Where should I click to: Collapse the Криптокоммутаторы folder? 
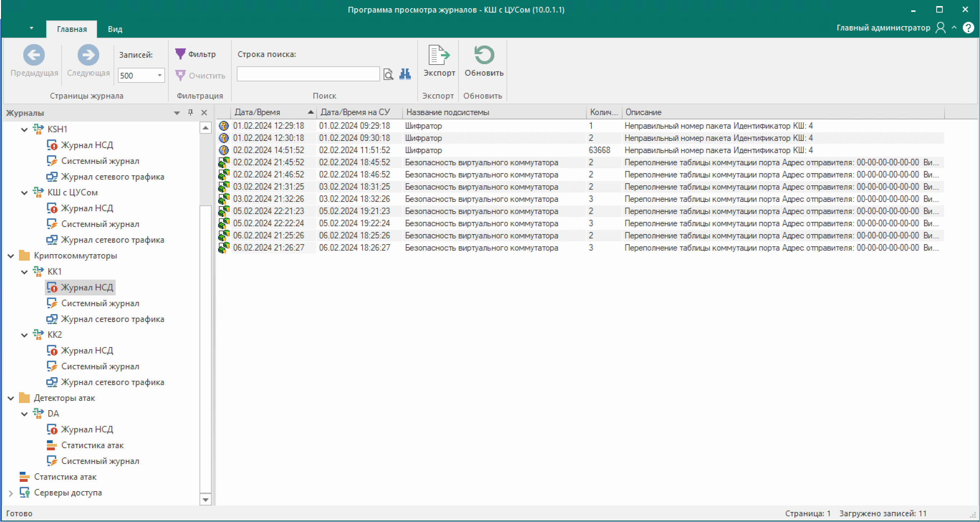(11, 256)
